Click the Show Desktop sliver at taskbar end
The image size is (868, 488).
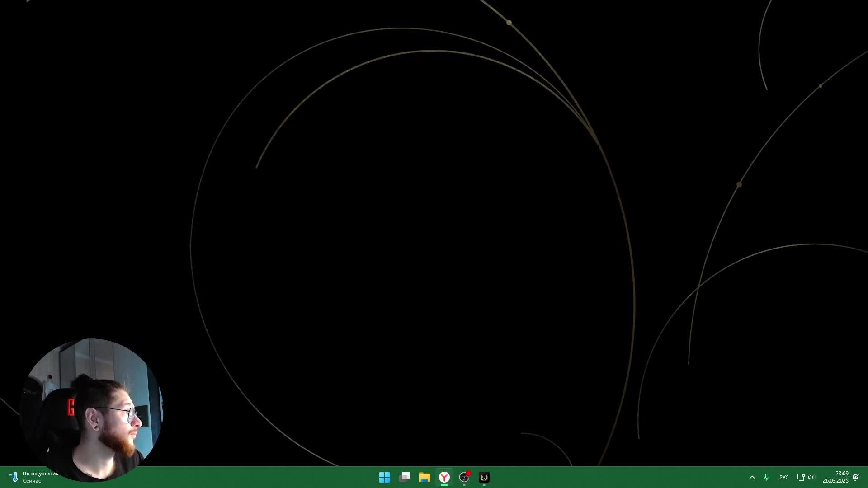click(x=866, y=477)
